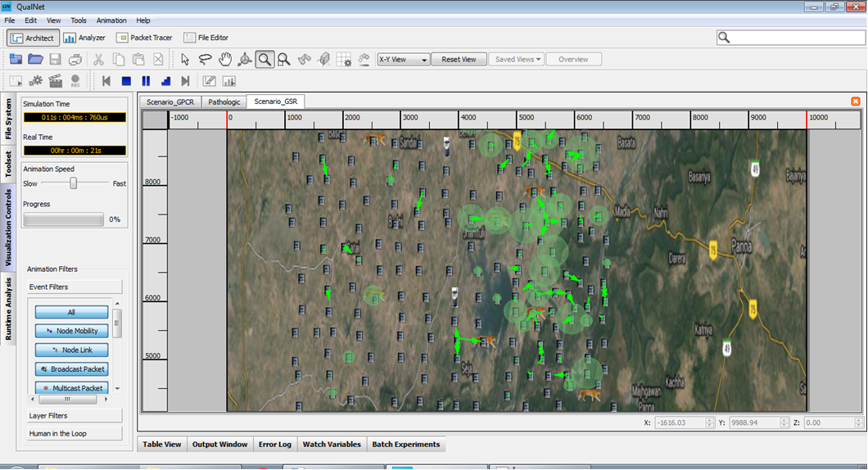Toggle the Node Mobility animation filter

71,331
